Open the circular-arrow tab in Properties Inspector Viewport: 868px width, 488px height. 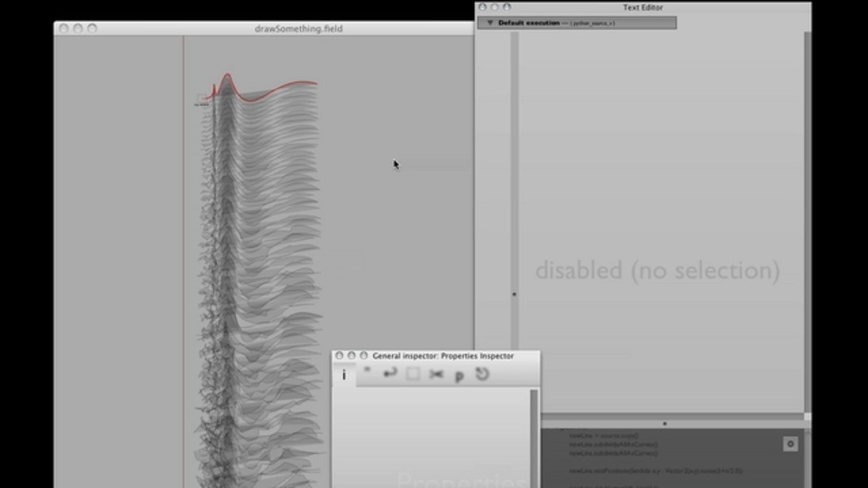(482, 374)
